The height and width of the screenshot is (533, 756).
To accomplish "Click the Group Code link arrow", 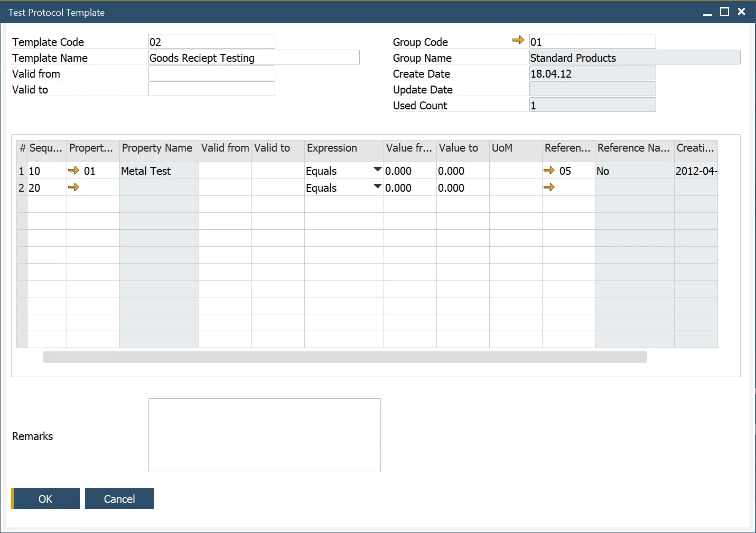I will point(518,40).
